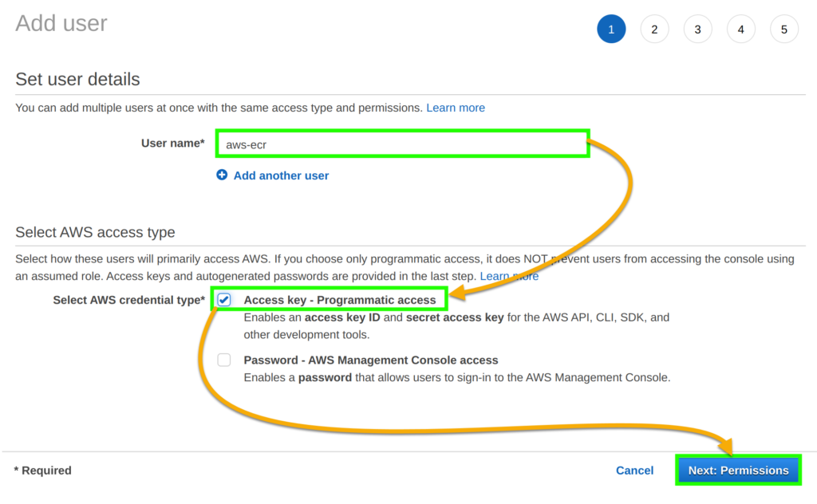Open Learn more in Select AWS access type
Image resolution: width=817 pixels, height=504 pixels.
[508, 276]
